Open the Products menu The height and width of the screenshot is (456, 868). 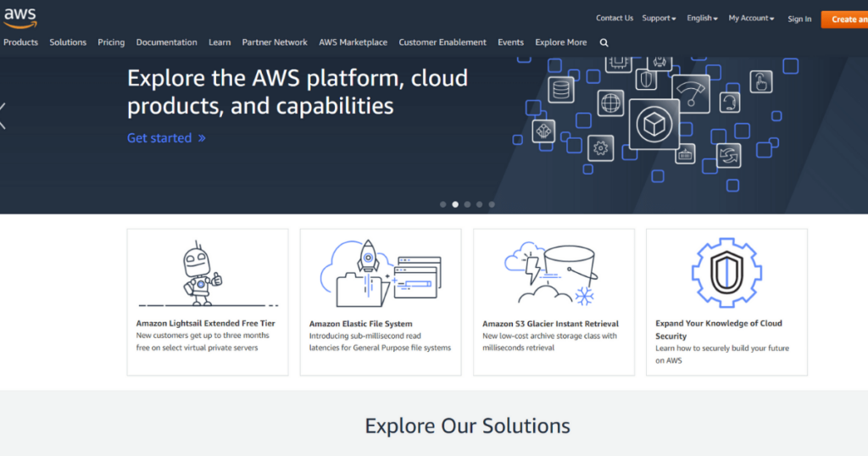point(20,42)
